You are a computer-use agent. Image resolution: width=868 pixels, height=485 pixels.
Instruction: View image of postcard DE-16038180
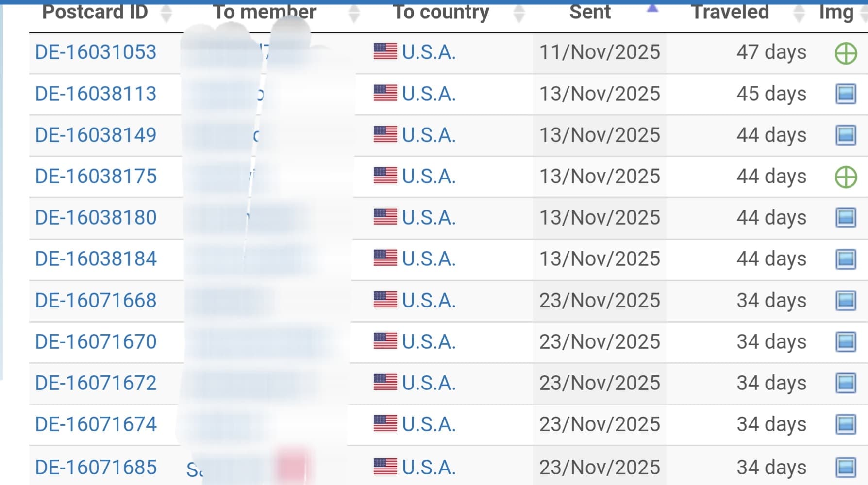coord(846,218)
